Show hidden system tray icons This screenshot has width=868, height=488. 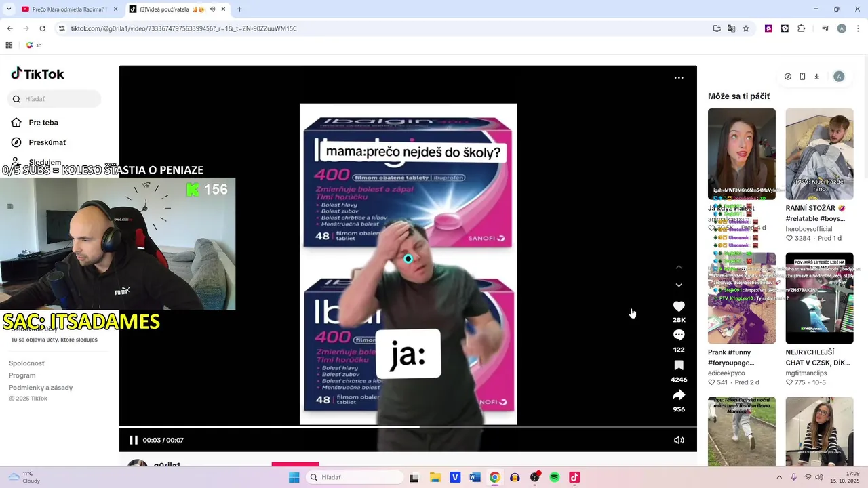[x=781, y=477]
